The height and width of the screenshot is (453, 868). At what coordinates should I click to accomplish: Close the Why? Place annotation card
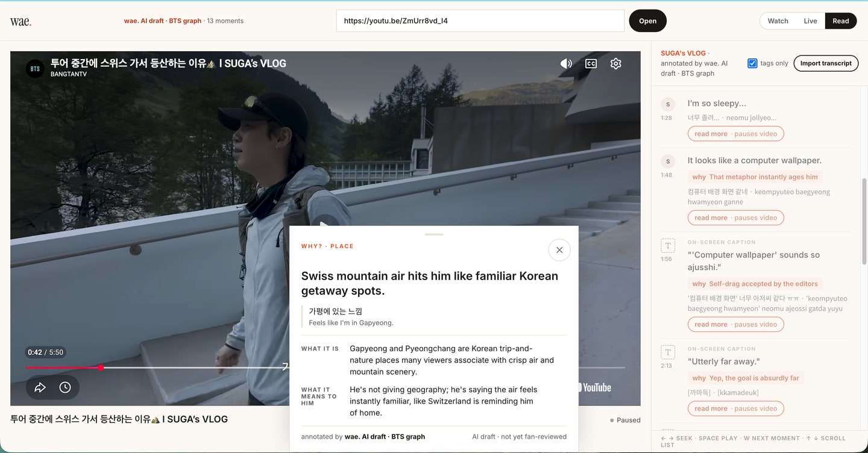(559, 250)
